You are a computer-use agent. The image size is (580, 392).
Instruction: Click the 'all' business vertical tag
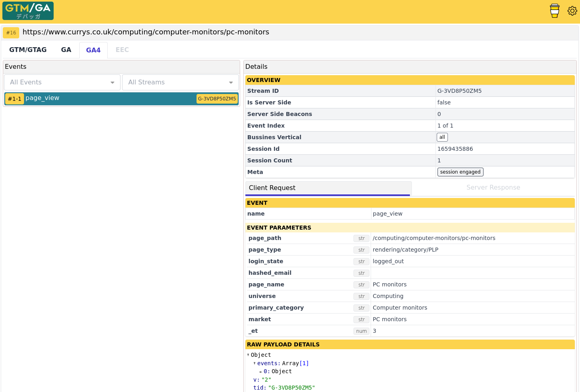point(442,137)
